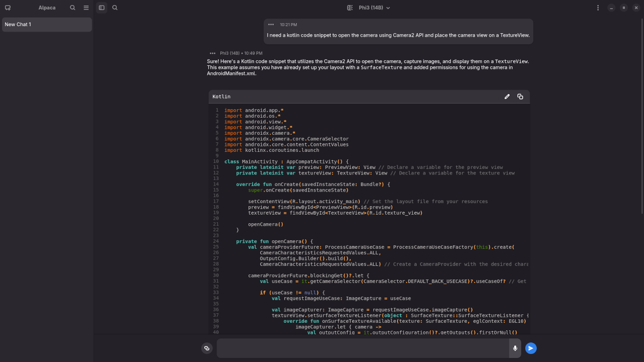
Task: Start voice input with the microphone
Action: pos(515,348)
